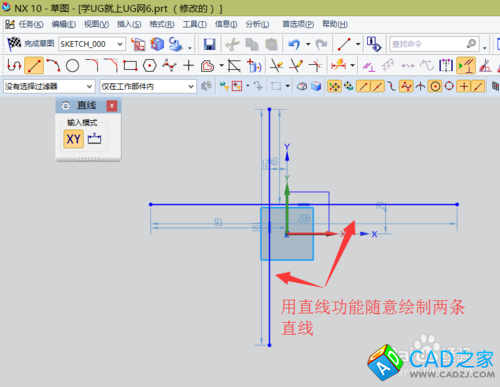The width and height of the screenshot is (500, 387).
Task: Select the Profile curve tool
Action: (x=14, y=65)
